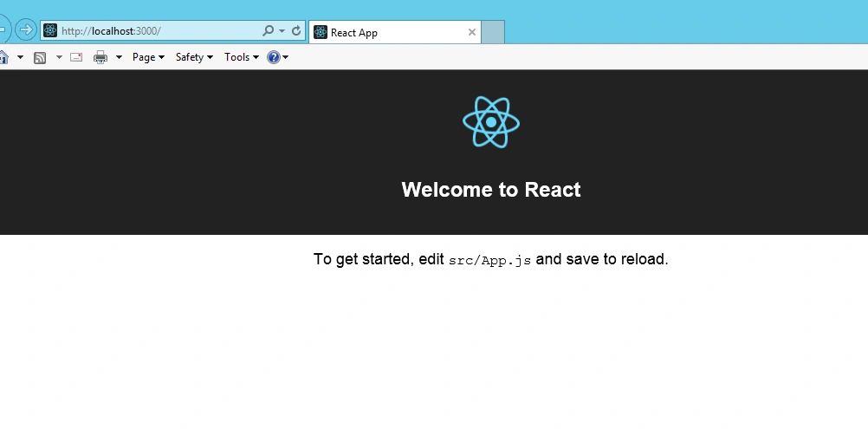The height and width of the screenshot is (429, 868).
Task: Open the Page menu
Action: click(x=148, y=57)
